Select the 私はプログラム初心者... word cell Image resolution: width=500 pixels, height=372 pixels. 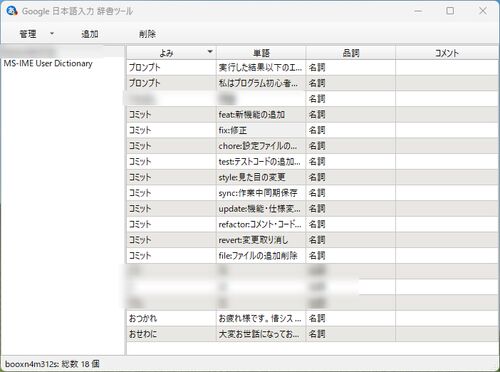[x=261, y=83]
